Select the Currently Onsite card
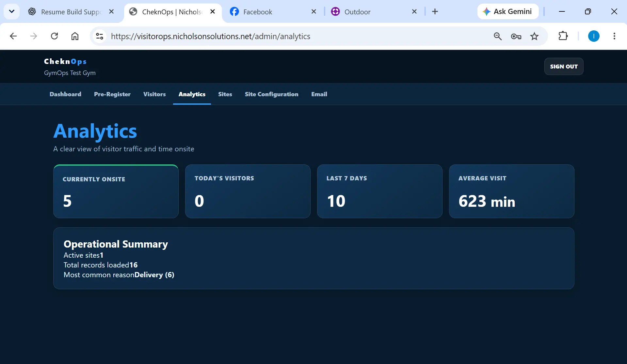This screenshot has width=627, height=364. coord(116,191)
